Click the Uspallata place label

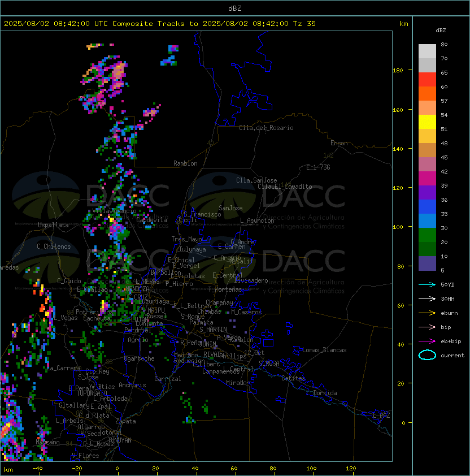click(53, 225)
